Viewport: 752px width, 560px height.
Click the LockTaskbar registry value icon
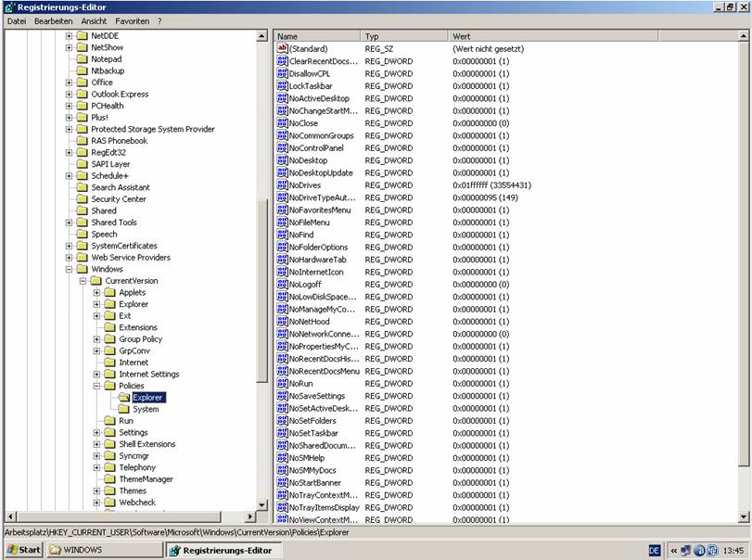click(x=282, y=85)
